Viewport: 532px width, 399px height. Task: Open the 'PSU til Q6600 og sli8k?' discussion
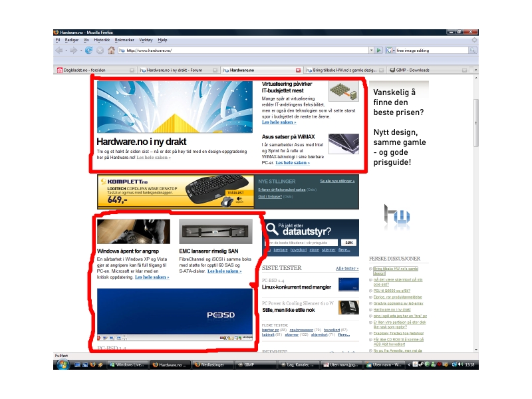[392, 291]
